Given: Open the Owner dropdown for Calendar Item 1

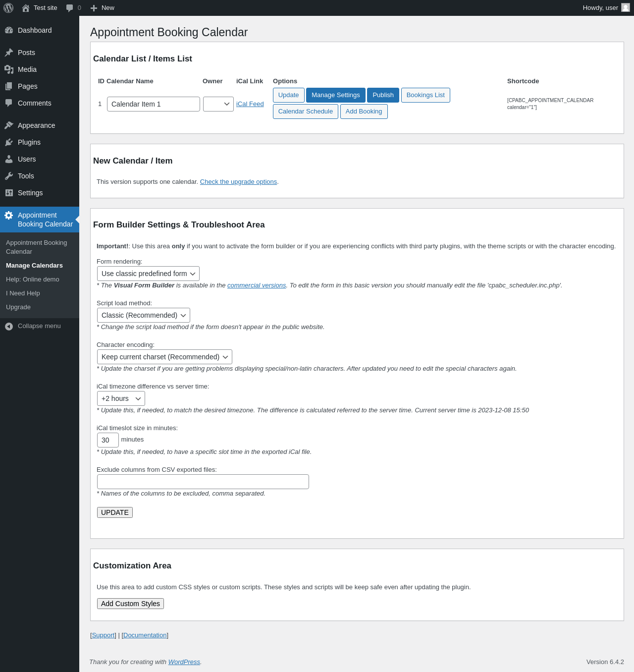Looking at the screenshot, I should point(218,104).
